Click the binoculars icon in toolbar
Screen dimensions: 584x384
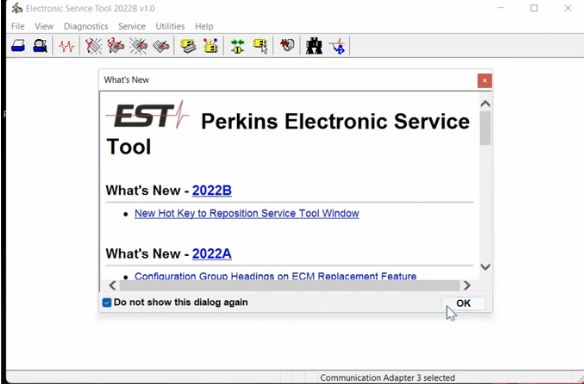314,46
